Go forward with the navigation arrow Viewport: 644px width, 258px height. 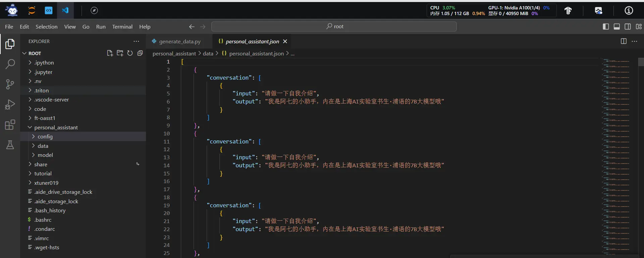(x=203, y=27)
